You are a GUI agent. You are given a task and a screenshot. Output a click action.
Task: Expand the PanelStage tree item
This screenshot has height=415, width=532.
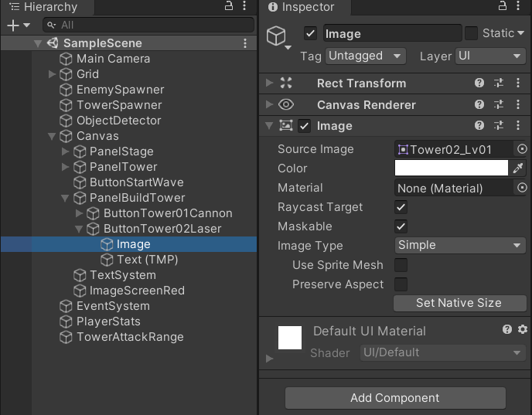pyautogui.click(x=66, y=151)
